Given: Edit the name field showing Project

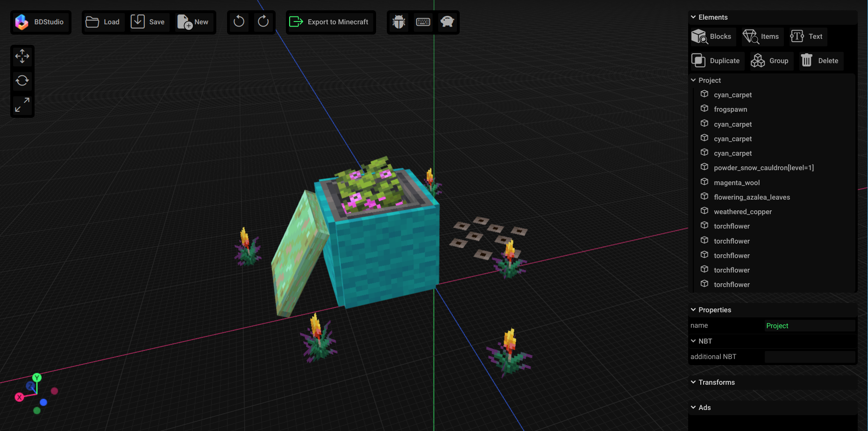Looking at the screenshot, I should (810, 326).
